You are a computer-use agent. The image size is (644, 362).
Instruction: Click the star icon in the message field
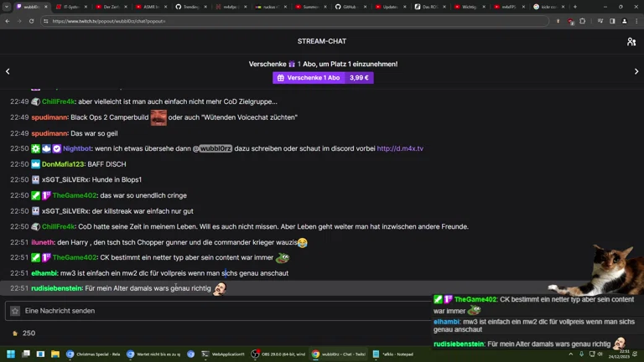(x=15, y=311)
